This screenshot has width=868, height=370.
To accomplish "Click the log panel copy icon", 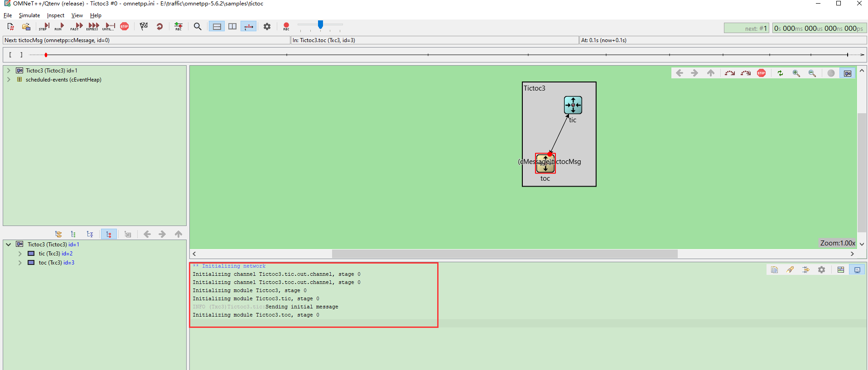I will [x=774, y=270].
